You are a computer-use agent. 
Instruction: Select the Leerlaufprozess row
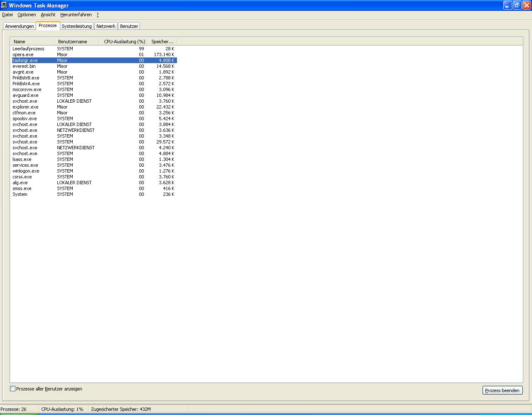tap(94, 49)
